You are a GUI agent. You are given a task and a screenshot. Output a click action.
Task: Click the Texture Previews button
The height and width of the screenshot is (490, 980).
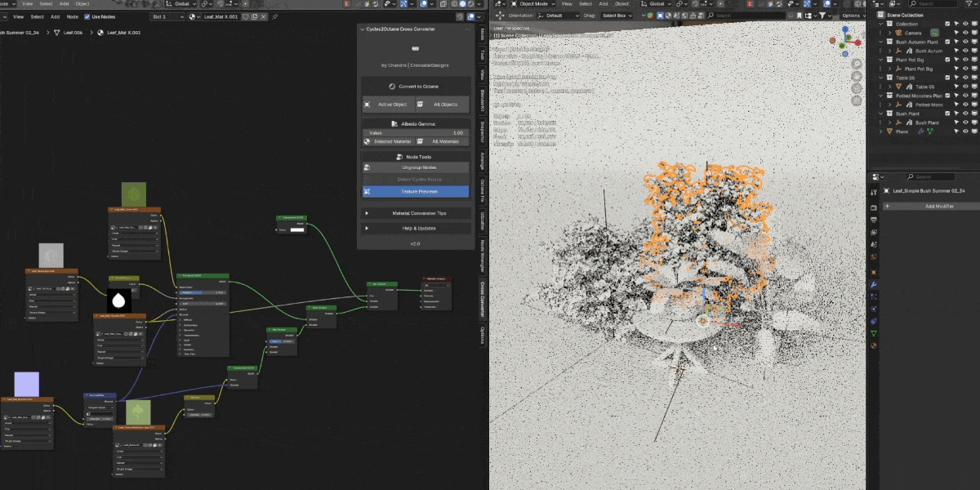point(416,191)
